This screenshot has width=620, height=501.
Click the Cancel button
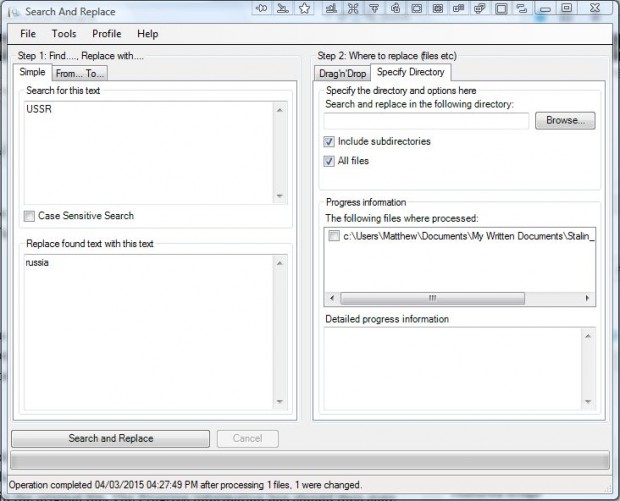pyautogui.click(x=248, y=439)
